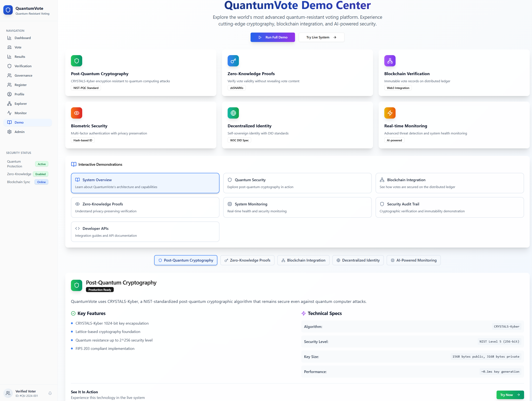This screenshot has width=532, height=401.
Task: Select Register in the navigation
Action: pyautogui.click(x=28, y=85)
